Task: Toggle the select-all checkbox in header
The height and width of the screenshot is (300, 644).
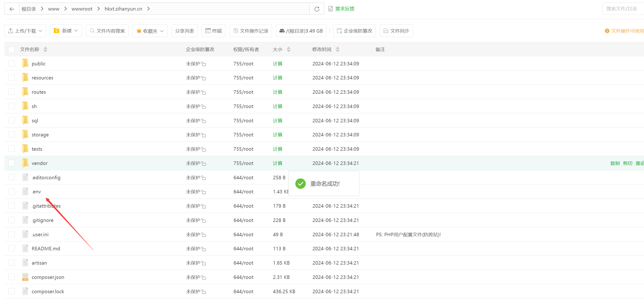Action: [x=11, y=50]
